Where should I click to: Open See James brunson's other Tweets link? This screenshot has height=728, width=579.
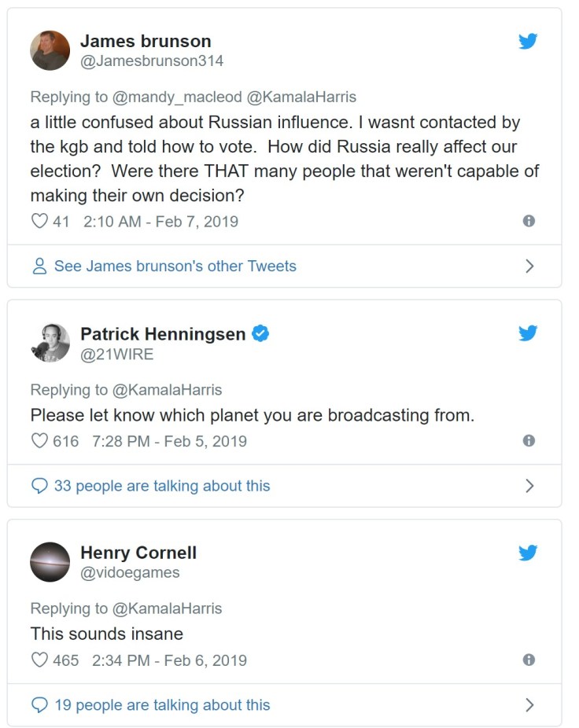[x=175, y=267]
